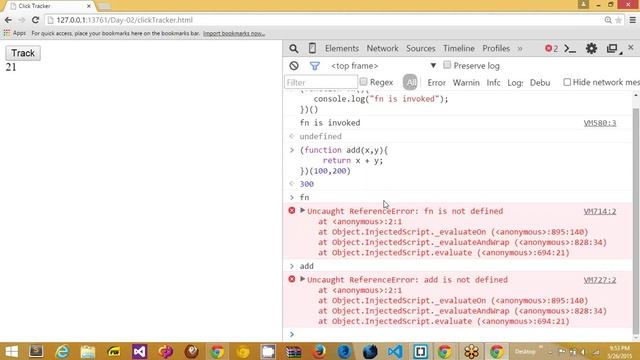640x360 pixels.
Task: Click the 'fn is invoked' log message
Action: [x=330, y=123]
